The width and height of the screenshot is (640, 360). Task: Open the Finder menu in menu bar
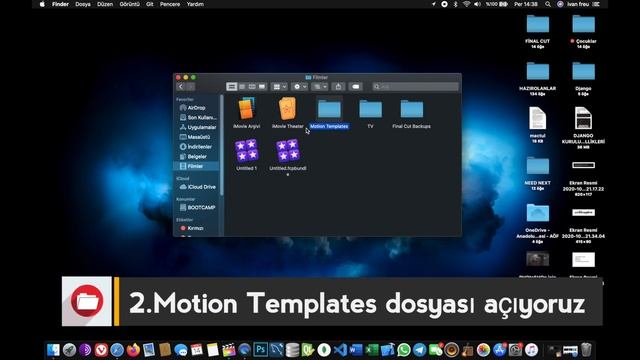[60, 4]
